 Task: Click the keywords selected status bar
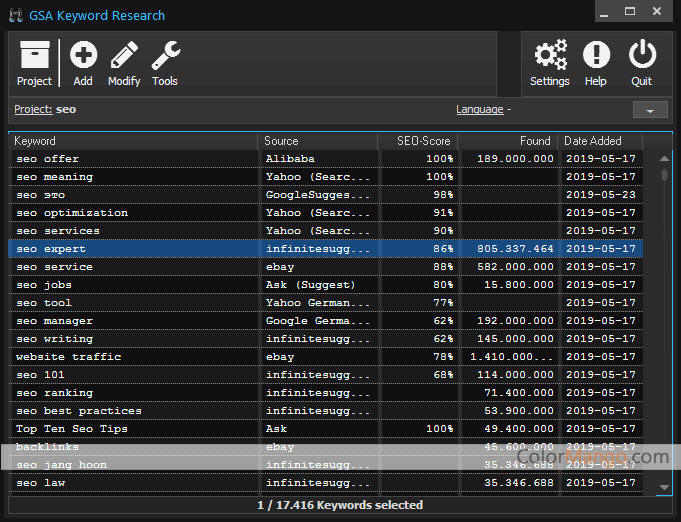(340, 505)
